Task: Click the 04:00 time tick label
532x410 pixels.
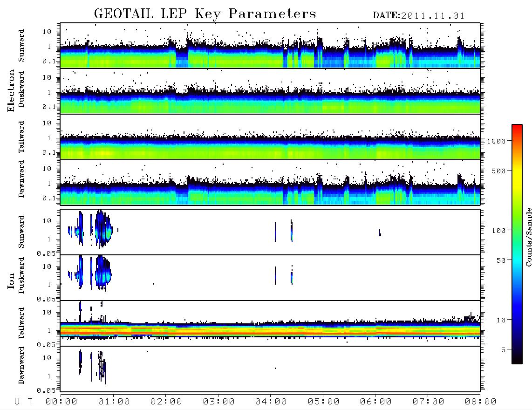Action: click(x=271, y=402)
